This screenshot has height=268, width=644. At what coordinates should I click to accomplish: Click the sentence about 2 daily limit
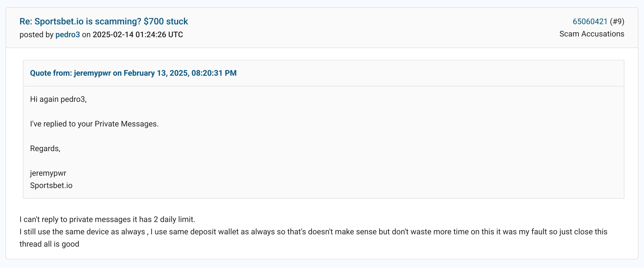[107, 219]
